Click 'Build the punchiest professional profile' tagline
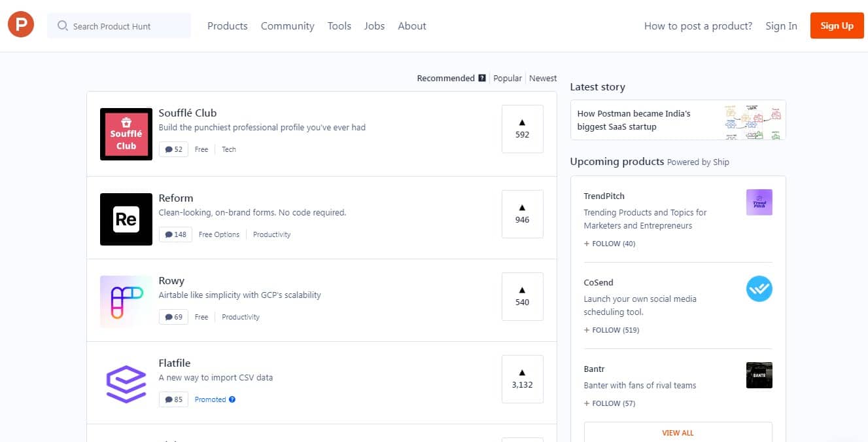This screenshot has width=868, height=442. pos(262,127)
